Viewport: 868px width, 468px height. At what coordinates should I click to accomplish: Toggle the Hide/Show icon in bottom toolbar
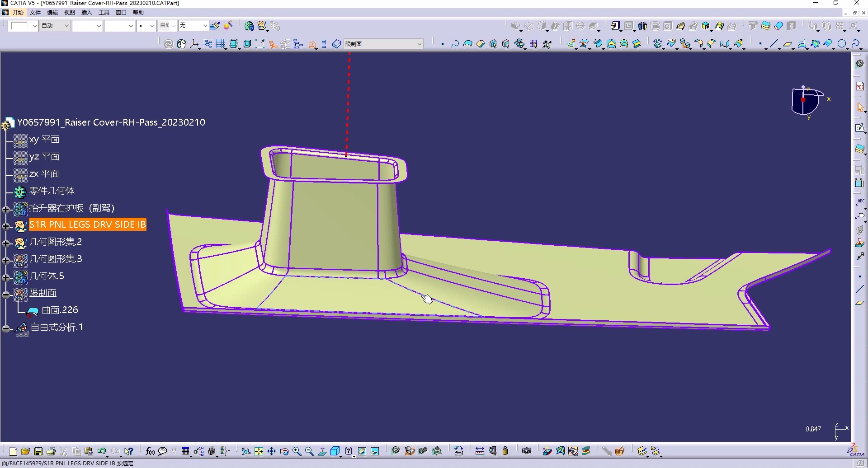[x=362, y=451]
